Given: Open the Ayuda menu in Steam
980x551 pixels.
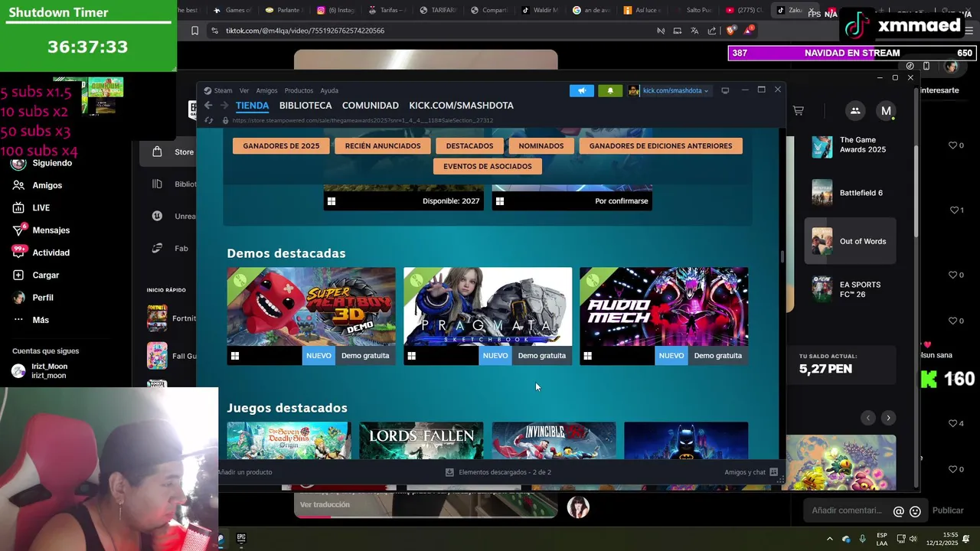Looking at the screenshot, I should [329, 90].
